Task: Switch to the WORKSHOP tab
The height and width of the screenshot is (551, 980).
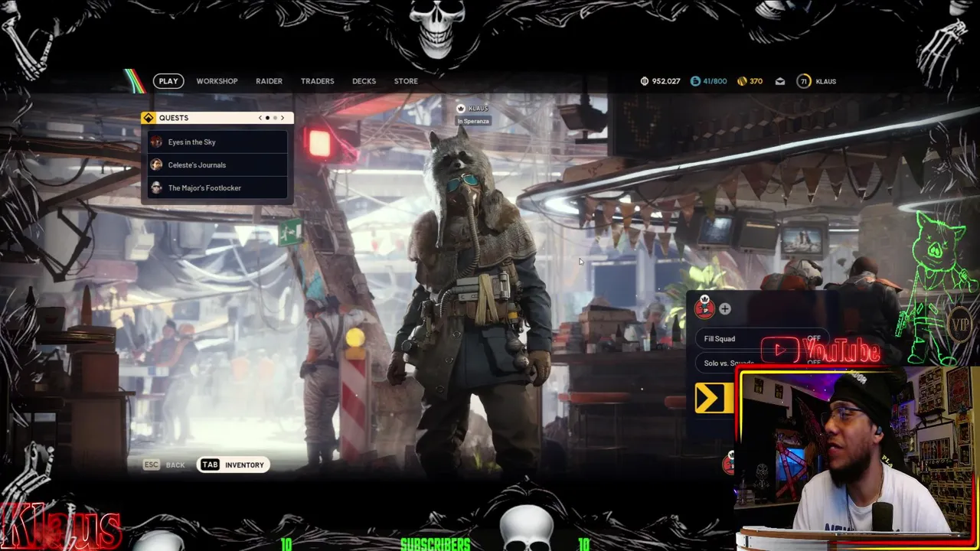Action: click(217, 81)
